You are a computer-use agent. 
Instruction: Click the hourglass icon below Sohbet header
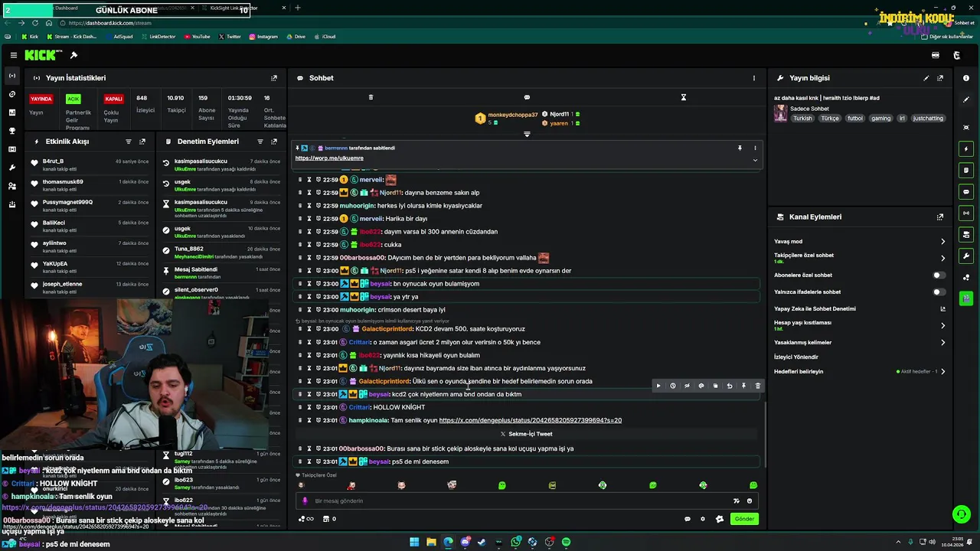(x=683, y=97)
